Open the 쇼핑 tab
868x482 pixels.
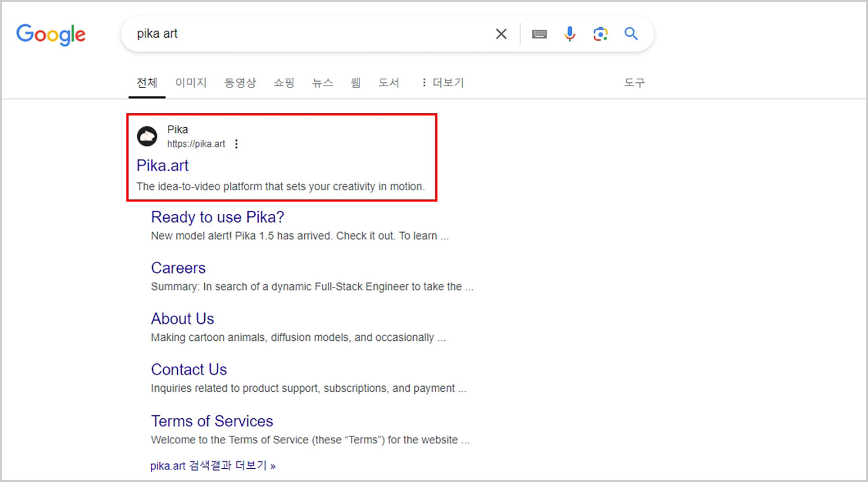pyautogui.click(x=284, y=83)
